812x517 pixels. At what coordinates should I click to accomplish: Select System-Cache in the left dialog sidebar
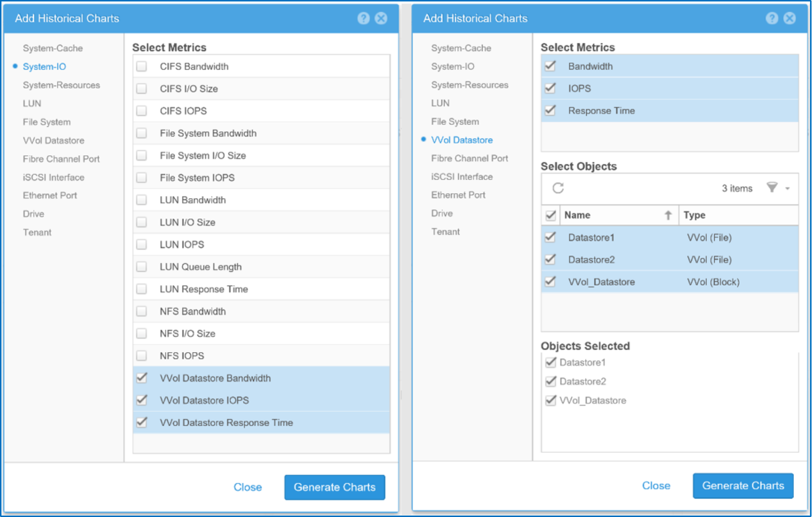click(53, 48)
